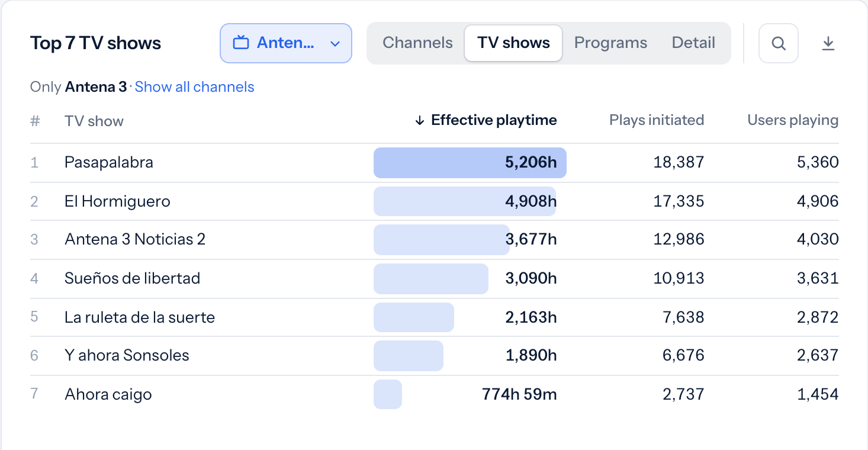Open the Antena channel filter dropdown
Image resolution: width=868 pixels, height=450 pixels.
click(286, 43)
